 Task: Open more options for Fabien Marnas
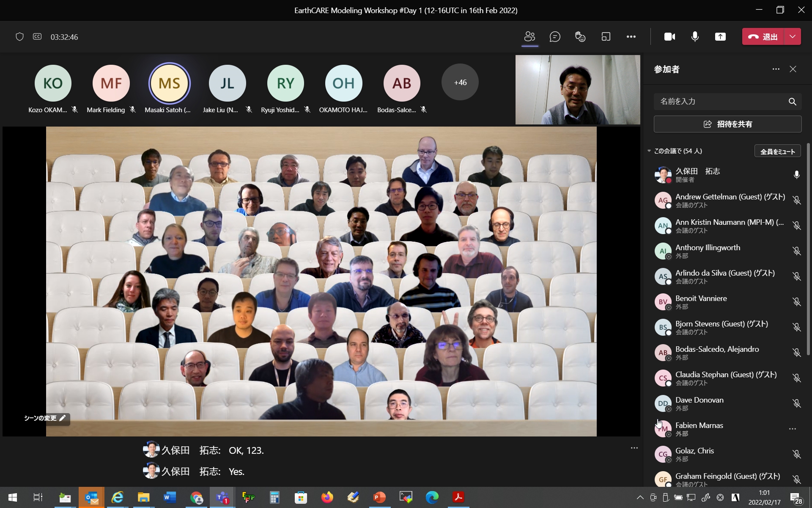coord(793,429)
